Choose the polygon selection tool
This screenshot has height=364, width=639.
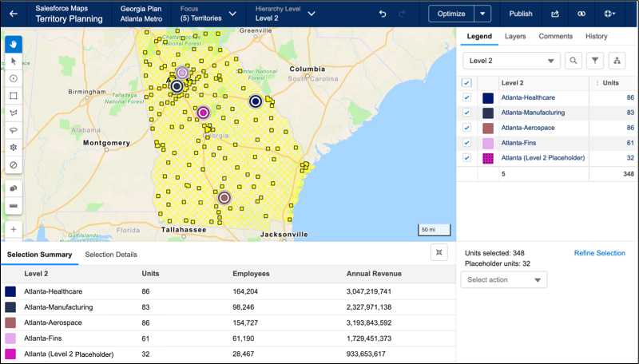[14, 113]
